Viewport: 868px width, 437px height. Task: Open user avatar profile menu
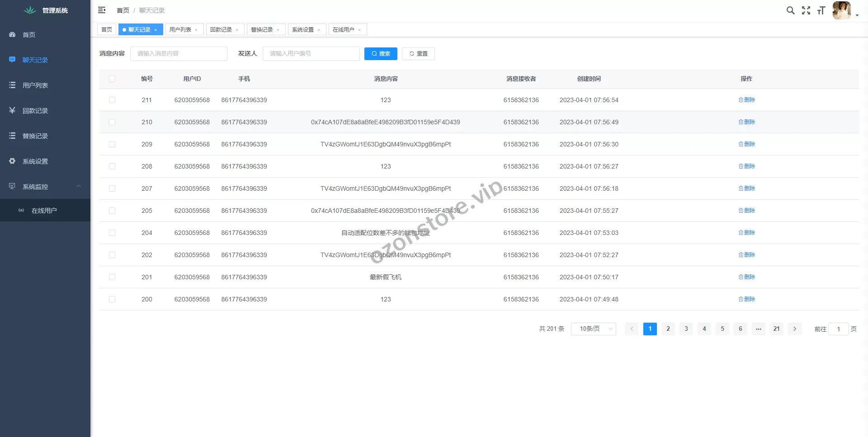pos(842,10)
